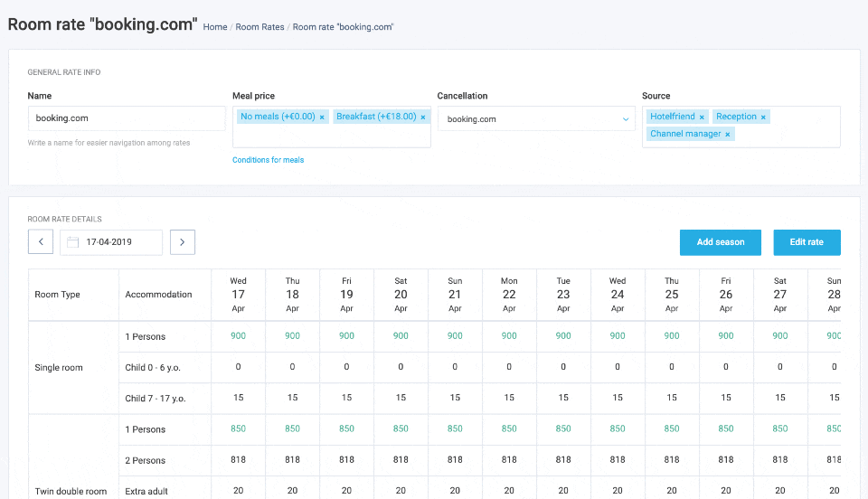Remove the Breakfast meal tag
Viewport: 868px width, 499px height.
(423, 118)
